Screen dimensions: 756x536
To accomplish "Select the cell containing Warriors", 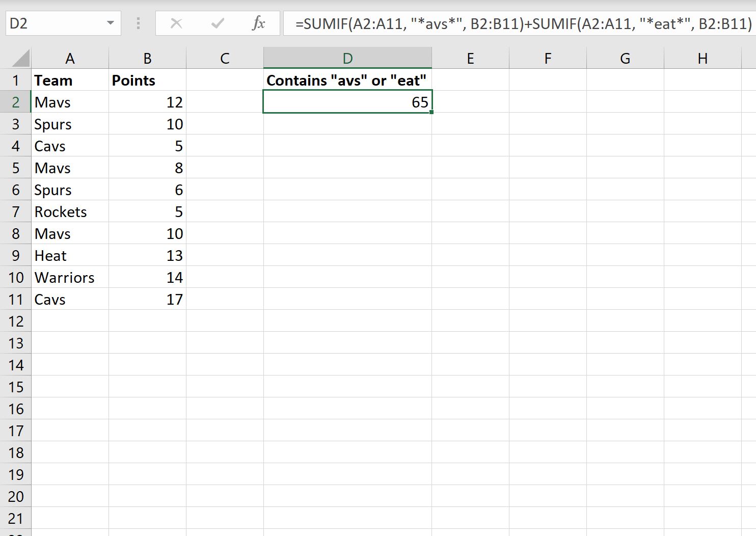I will (x=70, y=277).
